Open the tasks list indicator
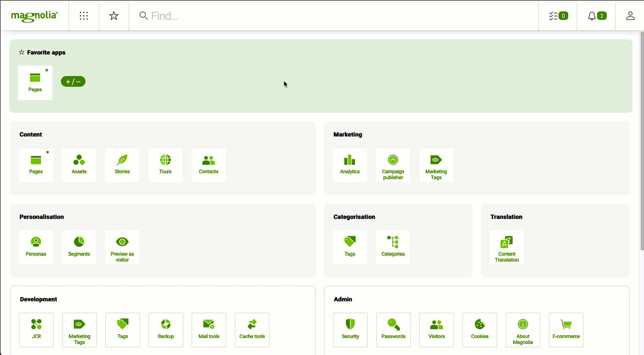 (x=558, y=16)
